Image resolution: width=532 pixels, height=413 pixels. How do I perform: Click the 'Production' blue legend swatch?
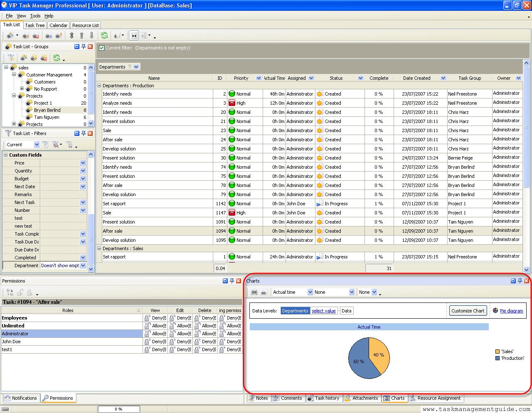pyautogui.click(x=498, y=358)
